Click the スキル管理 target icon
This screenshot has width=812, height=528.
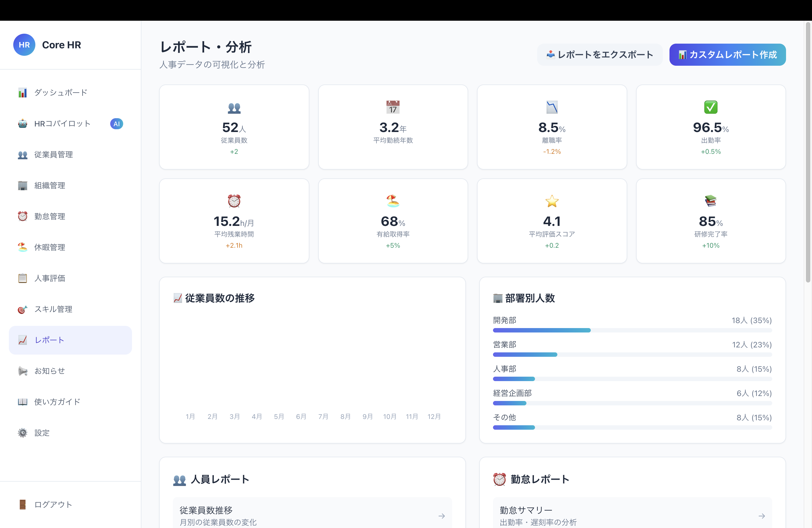click(x=23, y=309)
